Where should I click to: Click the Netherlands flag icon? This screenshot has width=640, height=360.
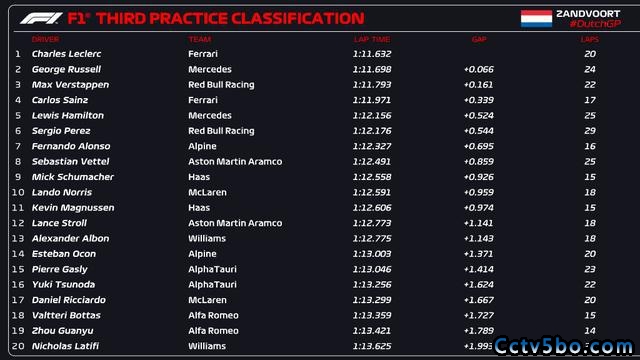(536, 18)
